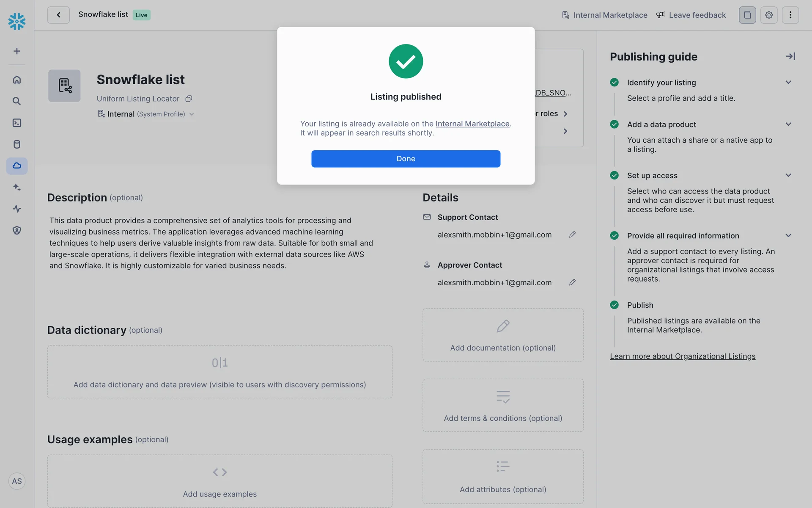Viewport: 812px width, 508px height.
Task: Edit the Support Contact email
Action: (572, 235)
